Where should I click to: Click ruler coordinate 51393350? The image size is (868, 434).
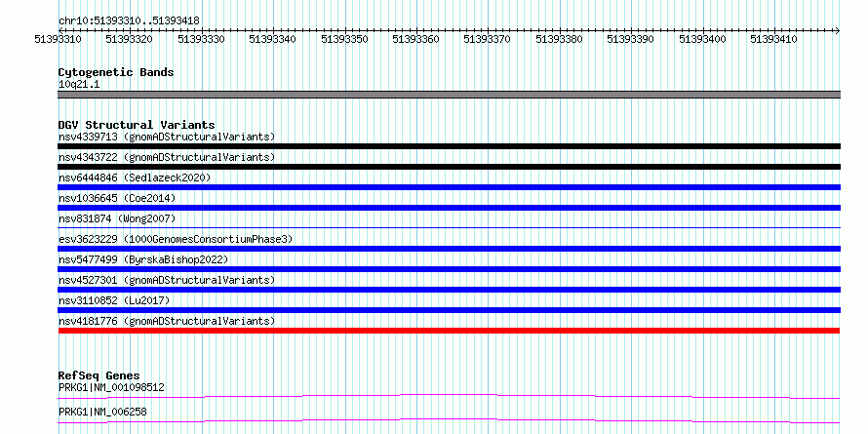pyautogui.click(x=344, y=39)
